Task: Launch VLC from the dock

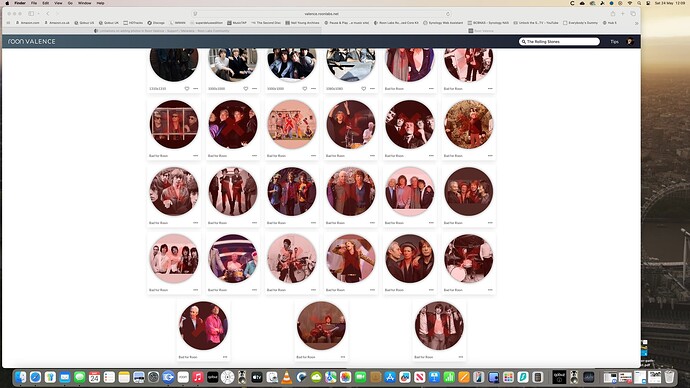Action: (x=286, y=377)
